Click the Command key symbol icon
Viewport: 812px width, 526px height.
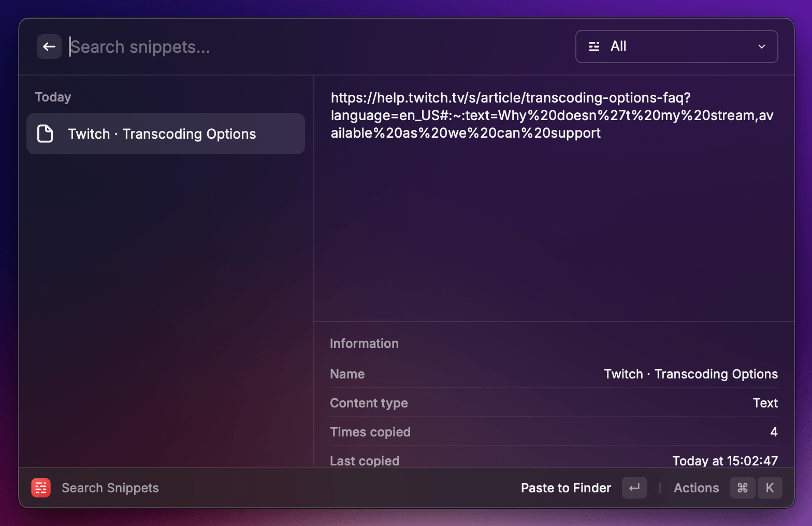pos(742,488)
